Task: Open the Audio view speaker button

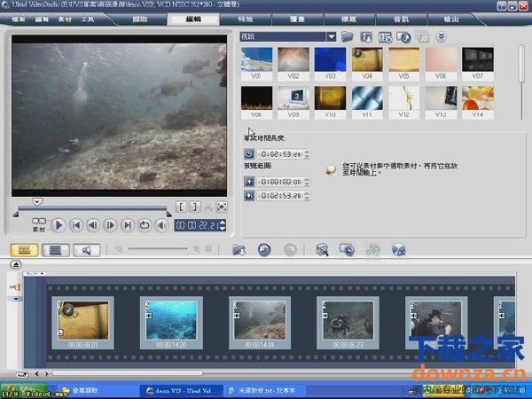Action: 86,251
